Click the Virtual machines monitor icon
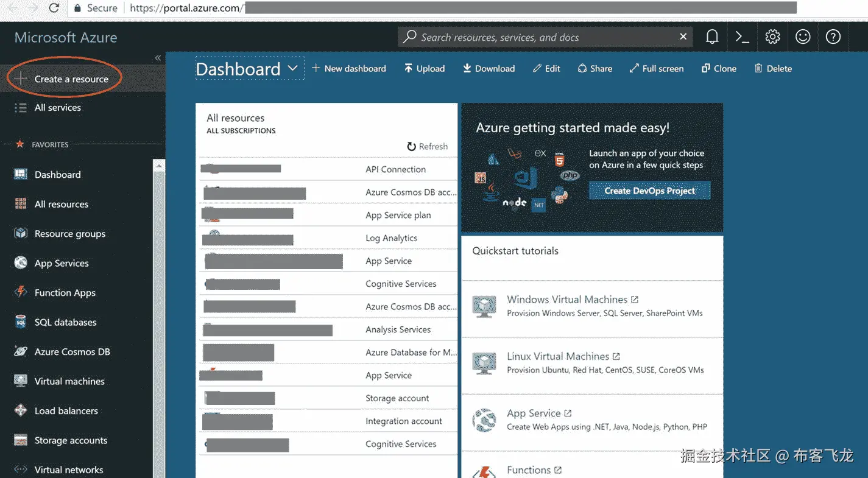 click(x=21, y=381)
